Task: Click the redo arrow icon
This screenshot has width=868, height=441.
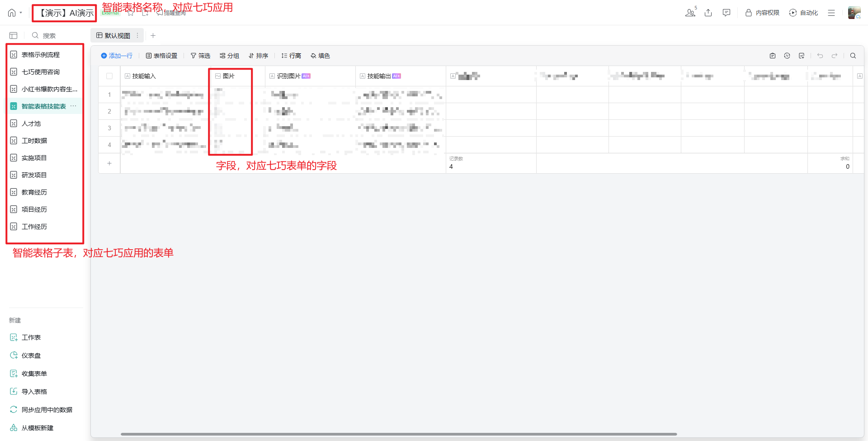Action: pos(835,56)
